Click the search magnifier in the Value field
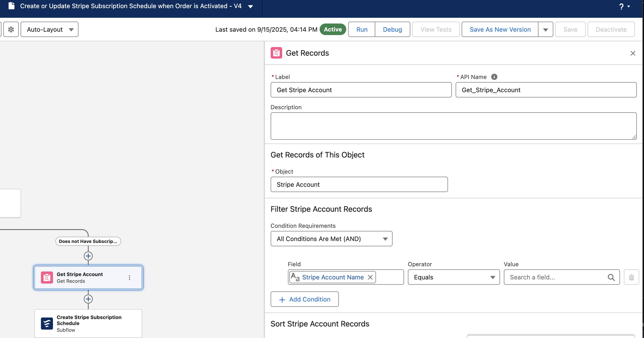The height and width of the screenshot is (338, 644). pos(611,277)
